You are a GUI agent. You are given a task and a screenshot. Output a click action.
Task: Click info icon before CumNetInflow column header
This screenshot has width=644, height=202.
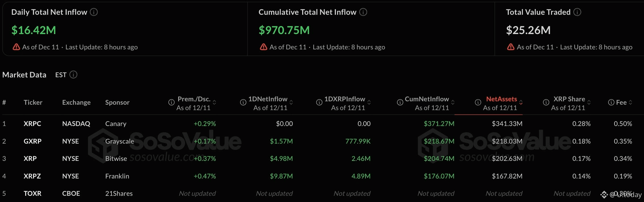point(400,102)
